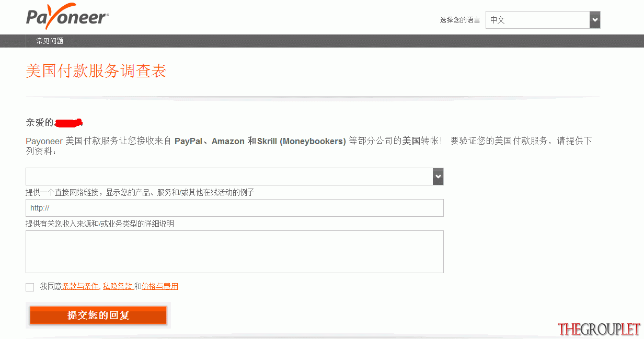Click the 美国付款服务调查表 page heading
The height and width of the screenshot is (339, 644).
[96, 71]
